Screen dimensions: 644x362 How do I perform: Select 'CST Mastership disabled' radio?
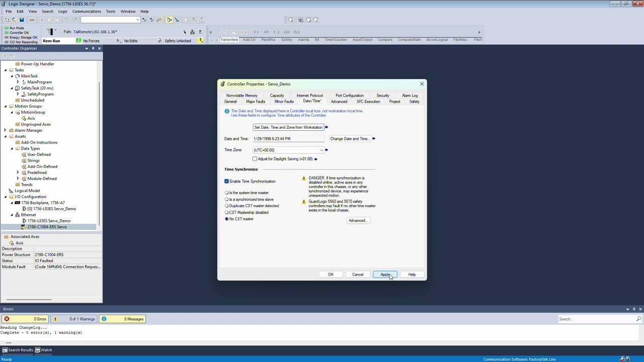[x=226, y=213]
